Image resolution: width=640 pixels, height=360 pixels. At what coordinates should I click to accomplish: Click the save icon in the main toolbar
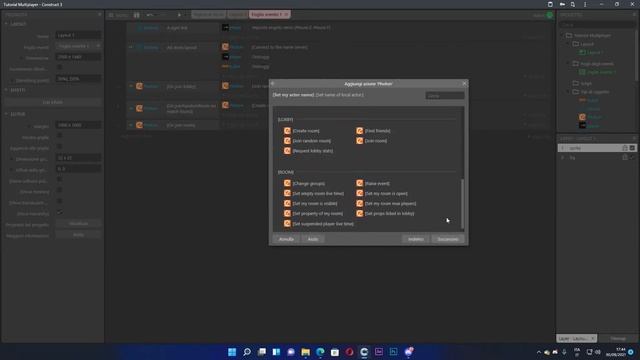tap(137, 15)
